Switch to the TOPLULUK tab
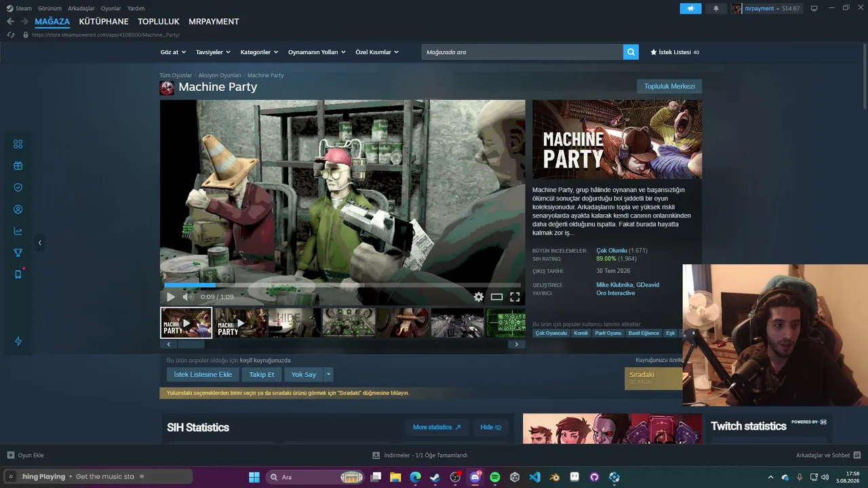The height and width of the screenshot is (488, 868). click(x=159, y=22)
